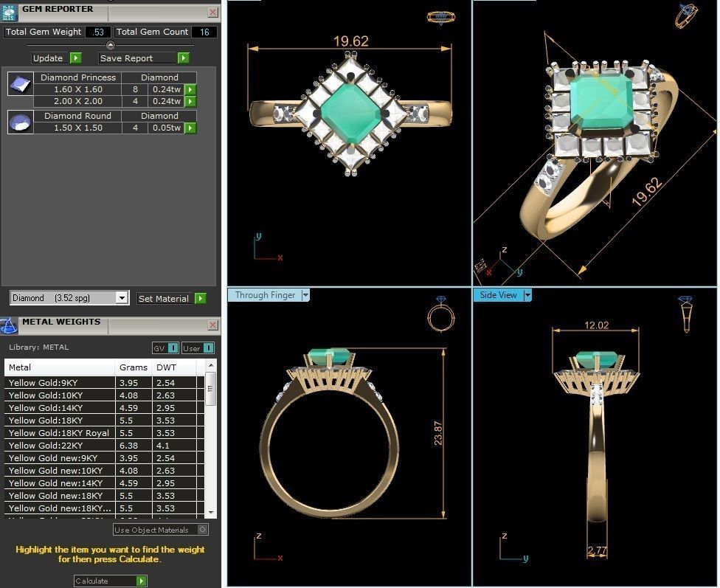Select the Yellow Gold new:9KY row

coord(104,458)
